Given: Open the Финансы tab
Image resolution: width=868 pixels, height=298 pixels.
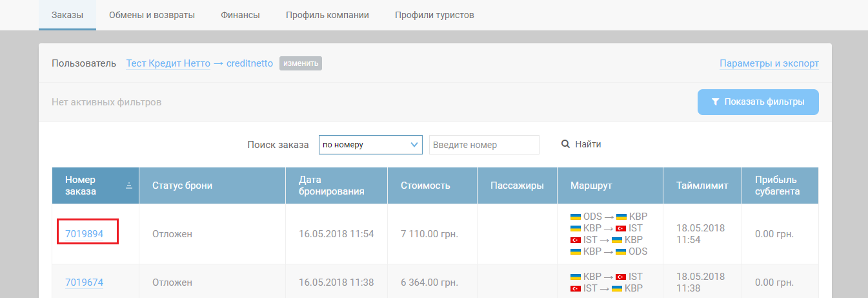Looking at the screenshot, I should (x=240, y=15).
